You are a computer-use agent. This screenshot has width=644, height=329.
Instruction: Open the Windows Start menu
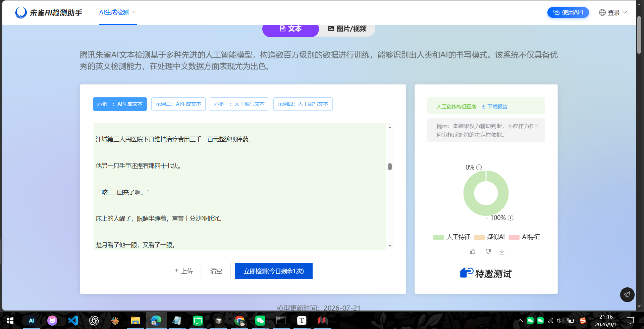pos(10,321)
